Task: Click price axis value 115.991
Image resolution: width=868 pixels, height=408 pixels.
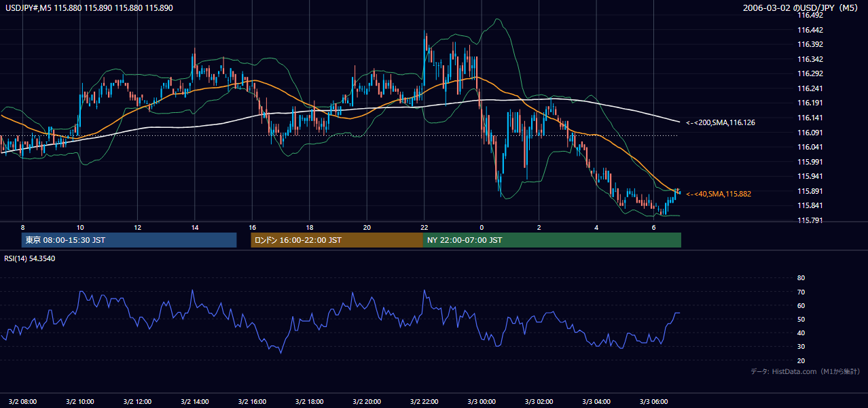Action: [811, 162]
